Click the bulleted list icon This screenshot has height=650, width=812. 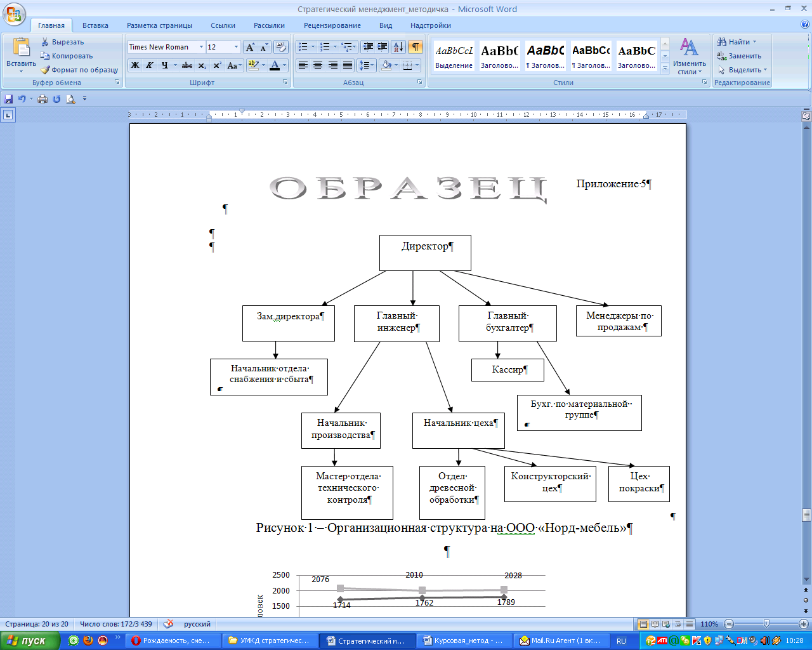click(x=303, y=47)
